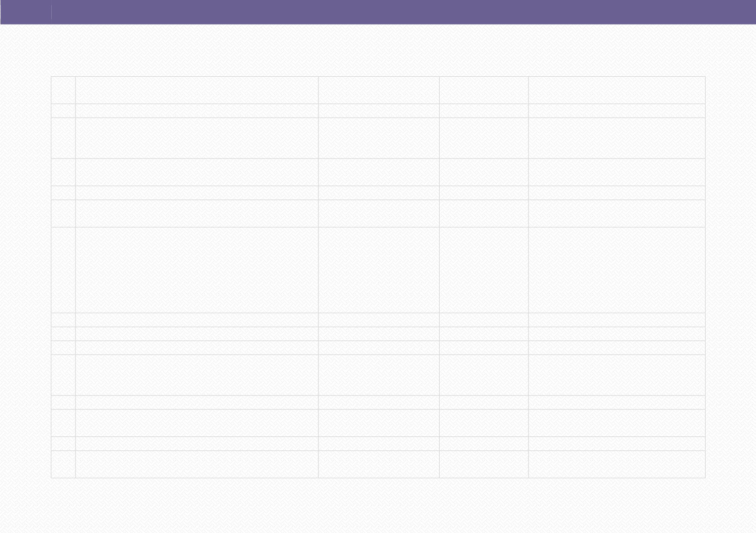Click the purple header bar at top
This screenshot has width=756, height=533.
(x=378, y=12)
